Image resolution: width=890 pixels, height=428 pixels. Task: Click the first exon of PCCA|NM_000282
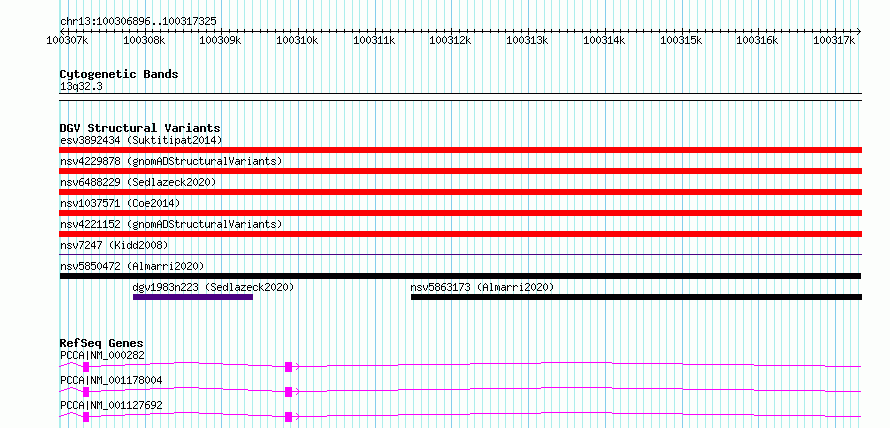(86, 367)
